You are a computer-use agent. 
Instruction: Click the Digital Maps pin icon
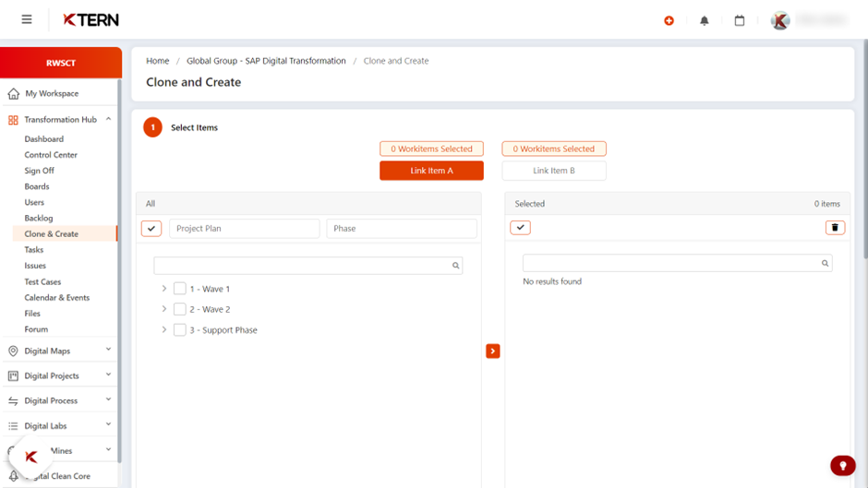click(x=13, y=351)
